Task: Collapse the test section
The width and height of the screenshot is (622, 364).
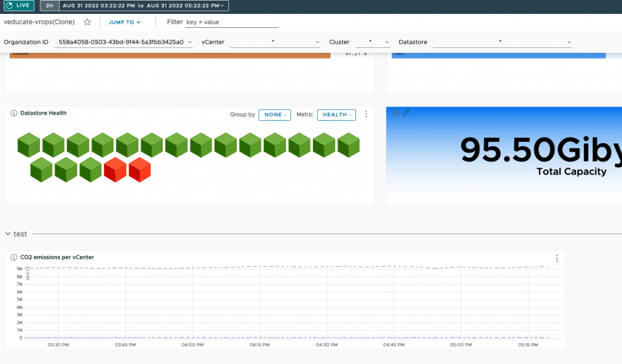Action: click(8, 234)
